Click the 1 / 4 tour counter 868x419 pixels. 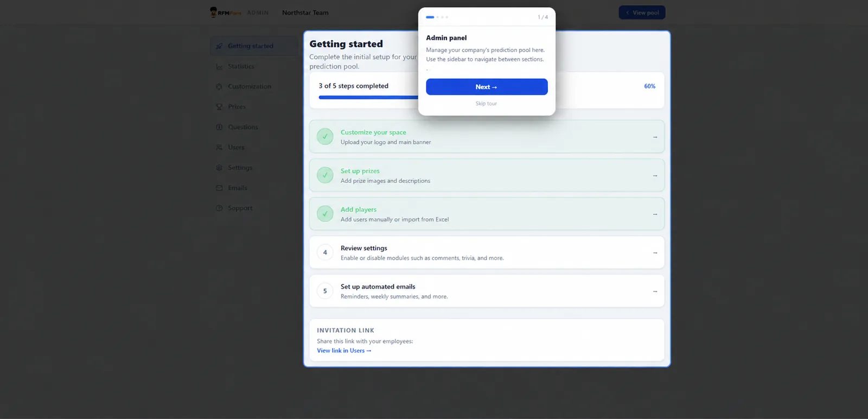(x=542, y=17)
